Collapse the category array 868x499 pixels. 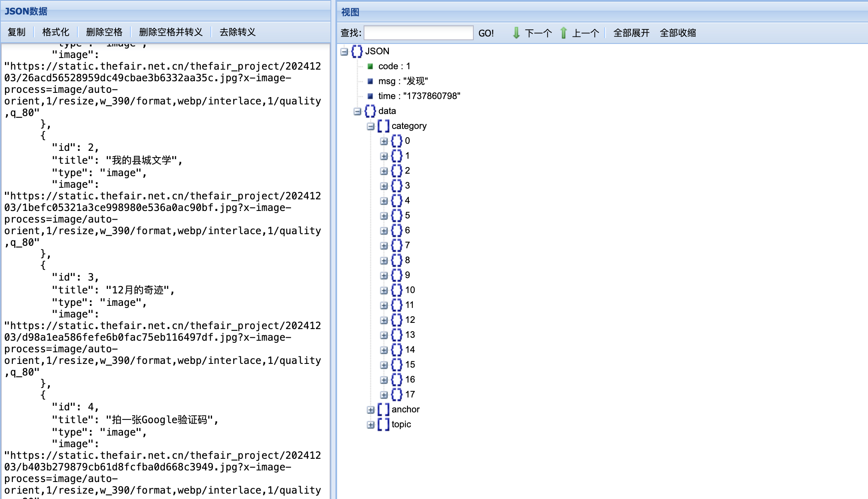pyautogui.click(x=371, y=126)
